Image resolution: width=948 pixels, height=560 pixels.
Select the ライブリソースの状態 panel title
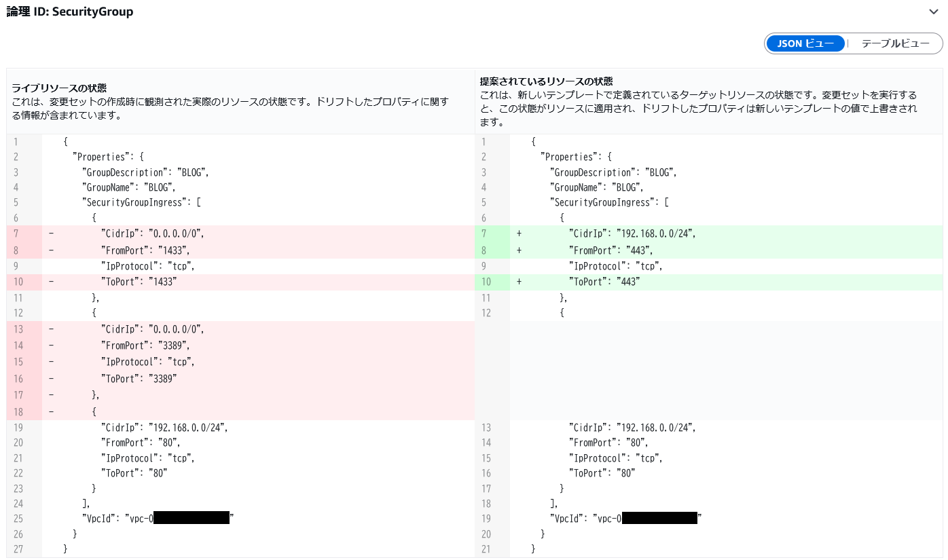(x=59, y=88)
